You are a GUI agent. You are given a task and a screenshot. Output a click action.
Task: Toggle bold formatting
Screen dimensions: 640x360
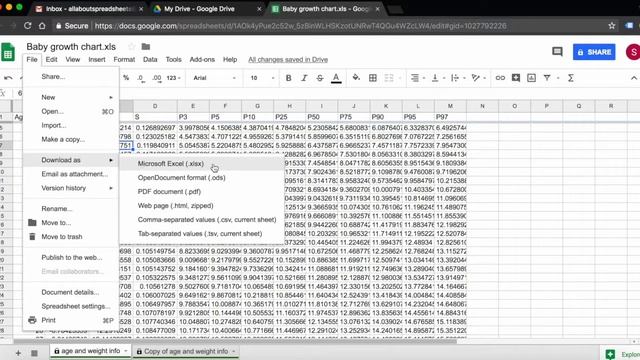click(x=289, y=78)
